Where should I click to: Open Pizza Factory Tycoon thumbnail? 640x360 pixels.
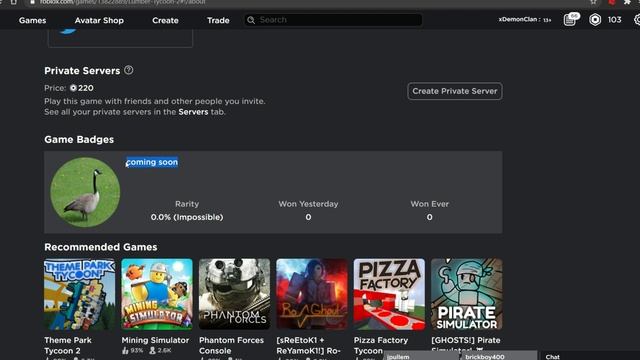(389, 294)
